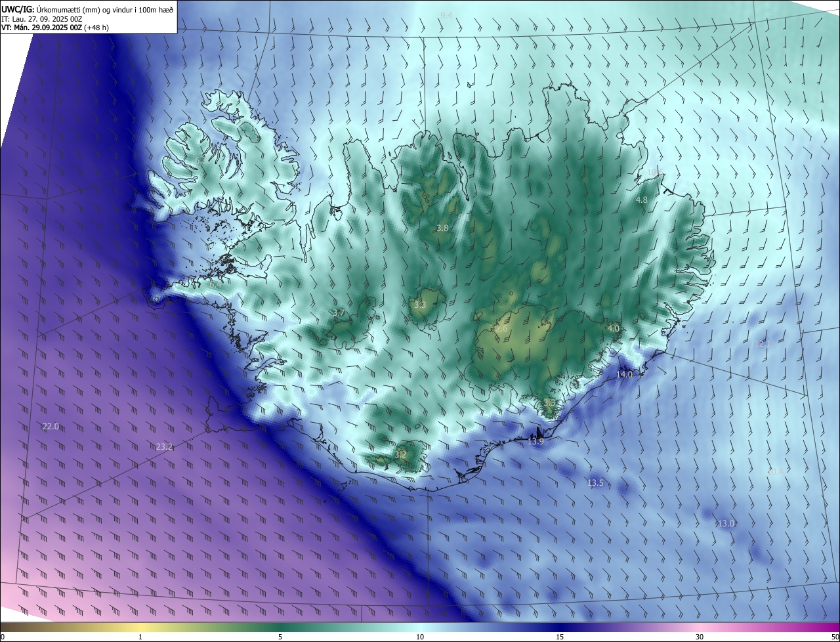This screenshot has width=840, height=642.
Task: Click the 3.2 value label
Action: (x=400, y=454)
